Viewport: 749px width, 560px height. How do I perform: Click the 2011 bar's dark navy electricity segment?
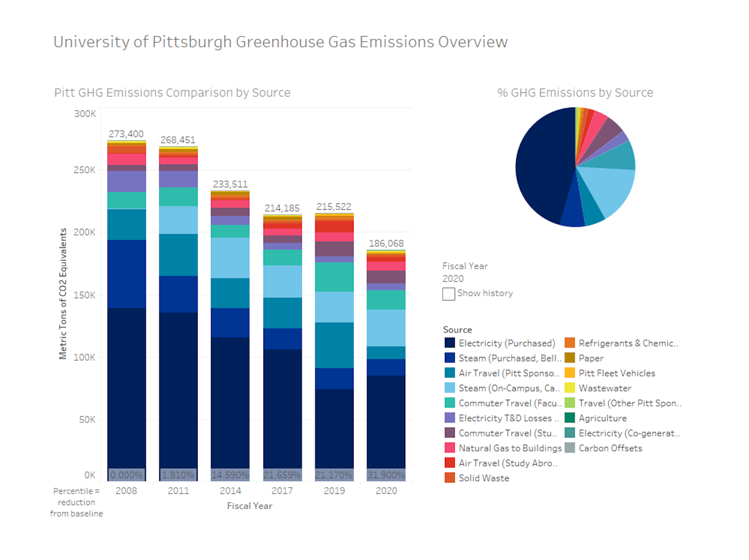[178, 396]
